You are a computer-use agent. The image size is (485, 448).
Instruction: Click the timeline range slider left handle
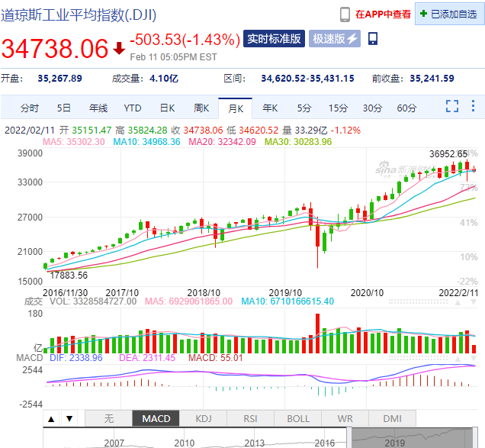click(349, 438)
